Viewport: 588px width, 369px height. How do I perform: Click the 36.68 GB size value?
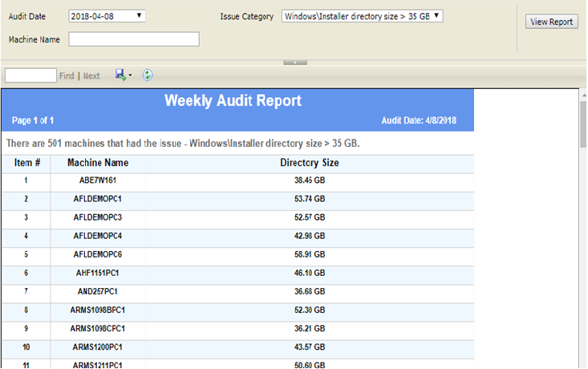[310, 291]
